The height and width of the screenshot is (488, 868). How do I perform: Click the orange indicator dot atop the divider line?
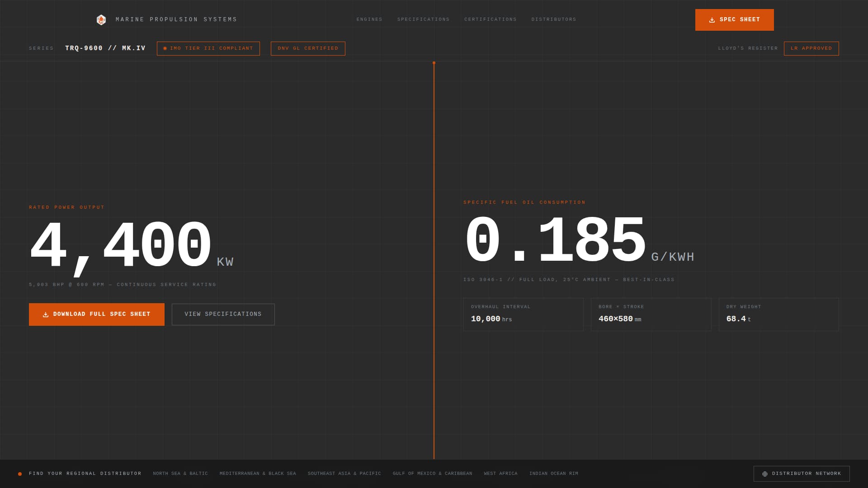tap(434, 63)
